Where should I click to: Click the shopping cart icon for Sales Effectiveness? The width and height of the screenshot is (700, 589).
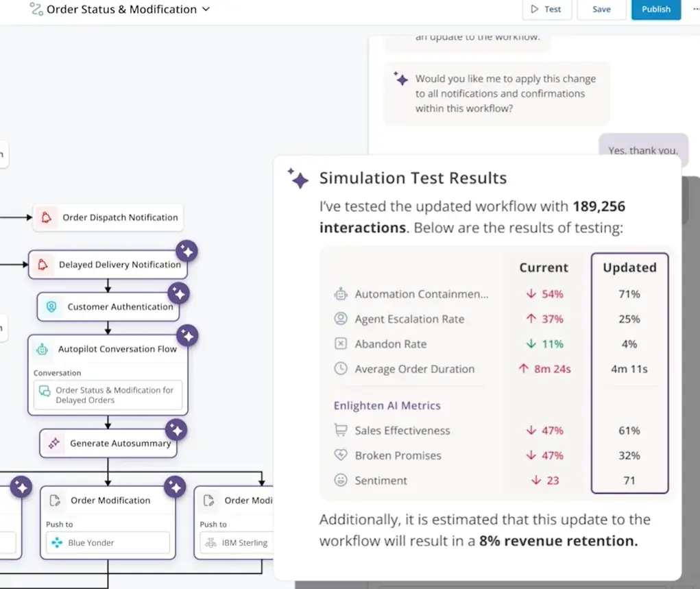341,430
